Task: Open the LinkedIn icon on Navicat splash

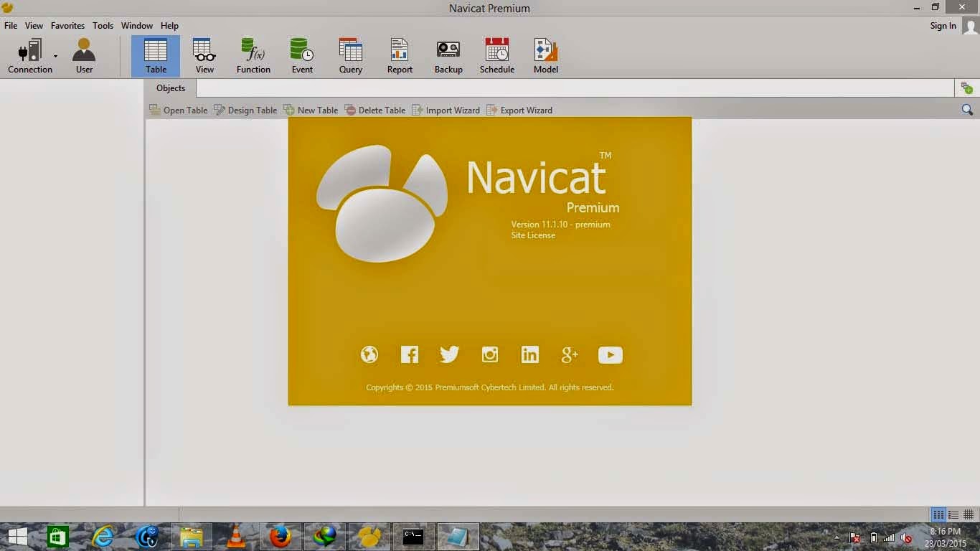Action: pyautogui.click(x=530, y=354)
